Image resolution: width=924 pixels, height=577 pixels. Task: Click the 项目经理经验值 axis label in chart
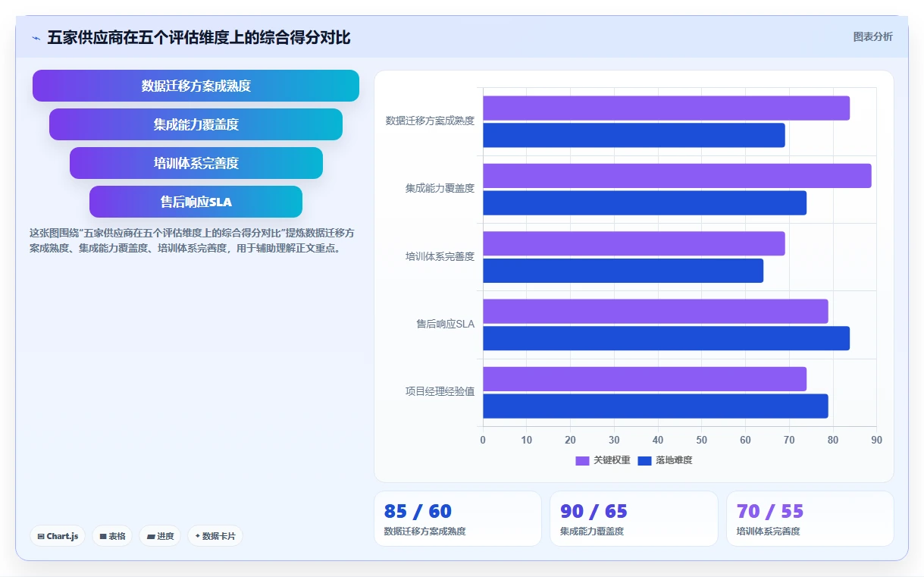[x=440, y=391]
